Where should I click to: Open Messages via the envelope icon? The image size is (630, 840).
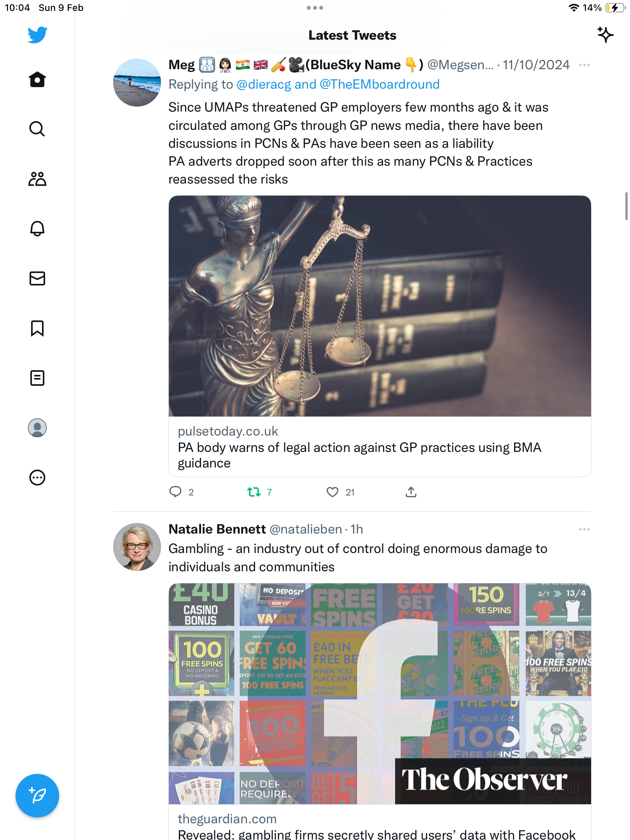pos(37,278)
